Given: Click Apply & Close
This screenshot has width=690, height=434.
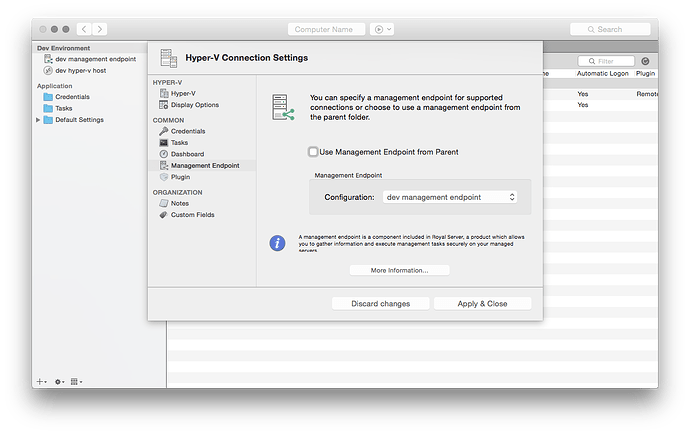Looking at the screenshot, I should [x=482, y=303].
